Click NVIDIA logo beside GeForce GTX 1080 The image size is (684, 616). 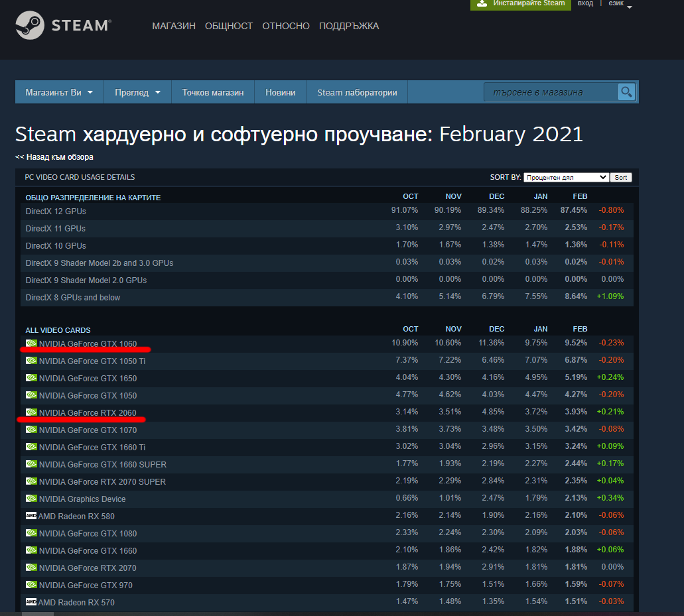point(31,532)
